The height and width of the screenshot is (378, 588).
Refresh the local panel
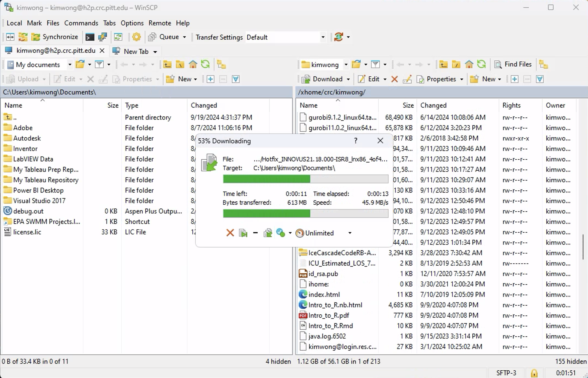coord(205,64)
